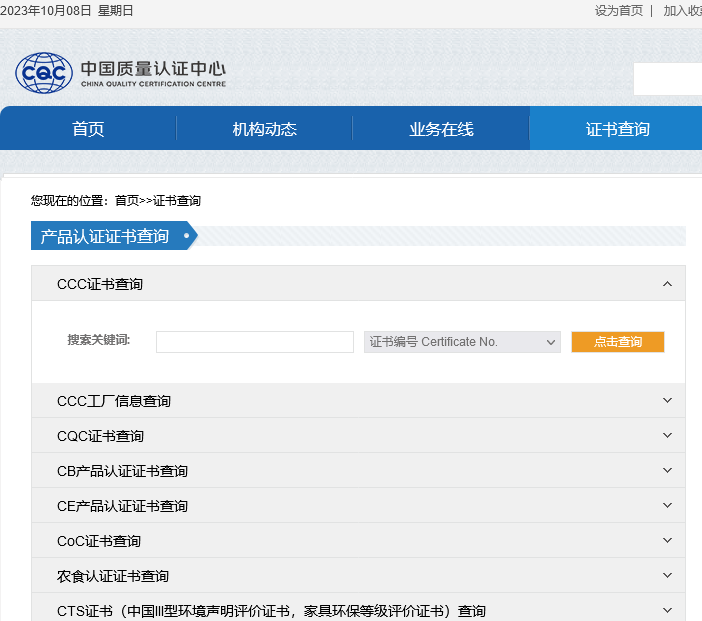
Task: Open the 证书编号 Certificate No. dropdown
Action: click(462, 342)
